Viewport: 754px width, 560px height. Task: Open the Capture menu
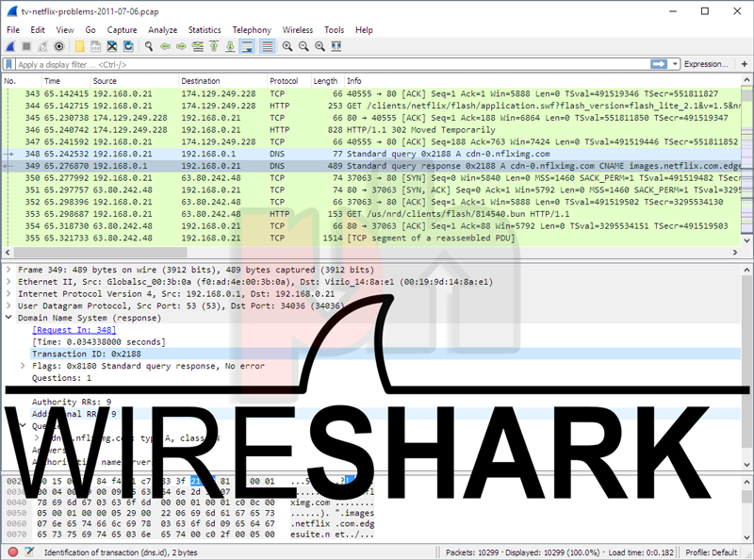(x=122, y=30)
